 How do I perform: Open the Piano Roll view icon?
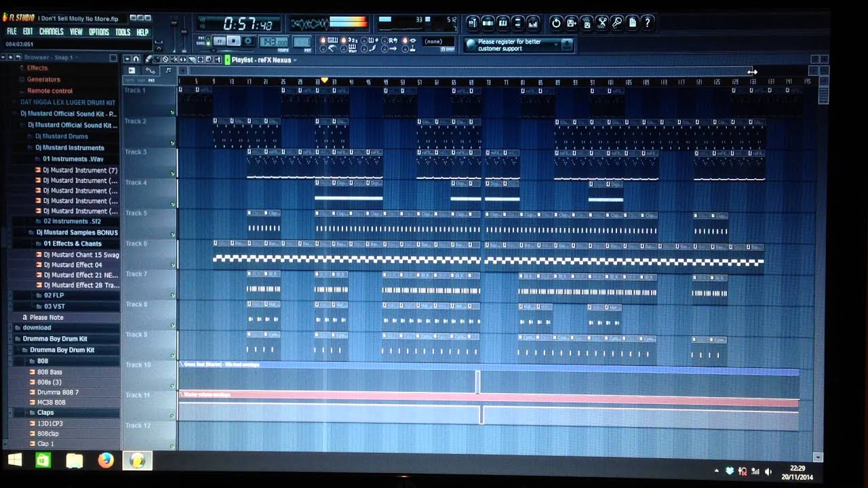click(x=502, y=23)
